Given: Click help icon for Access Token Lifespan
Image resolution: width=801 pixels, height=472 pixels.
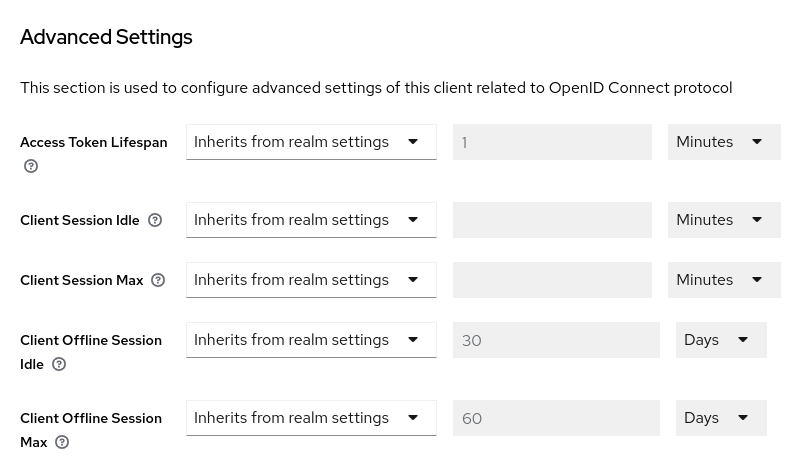Looking at the screenshot, I should point(31,166).
